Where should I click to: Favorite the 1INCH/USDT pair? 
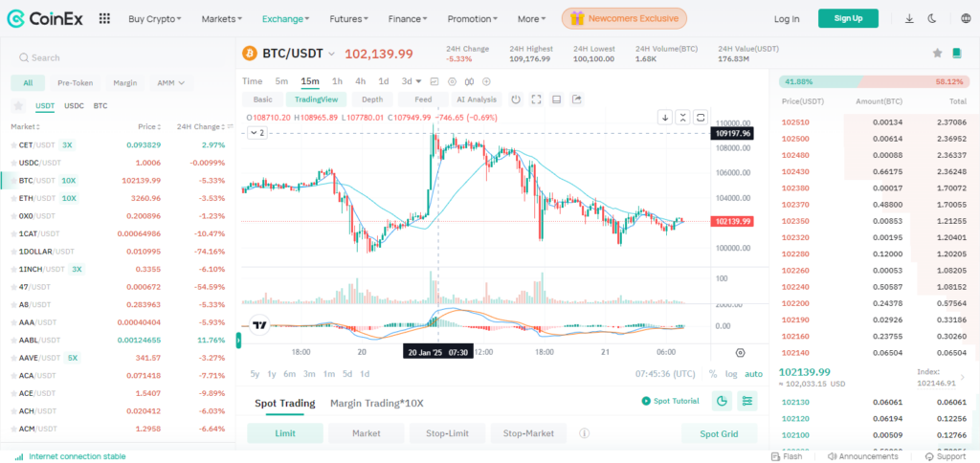coord(13,270)
